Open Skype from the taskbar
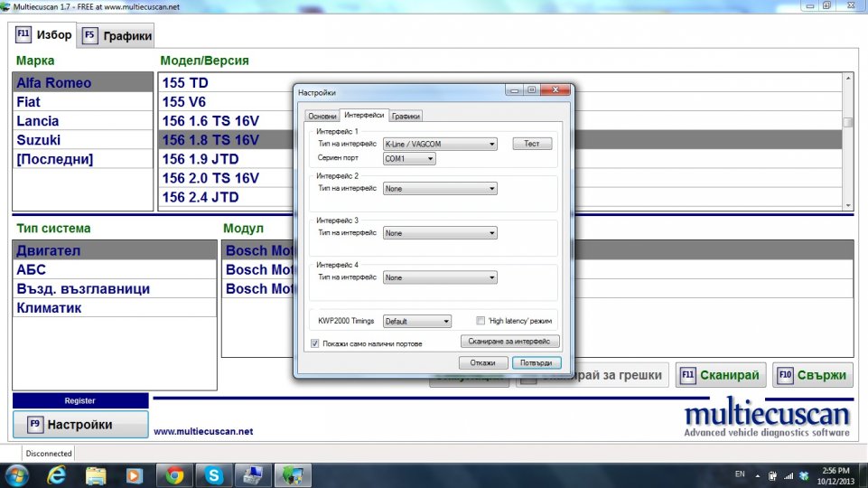The image size is (868, 488). pyautogui.click(x=214, y=474)
